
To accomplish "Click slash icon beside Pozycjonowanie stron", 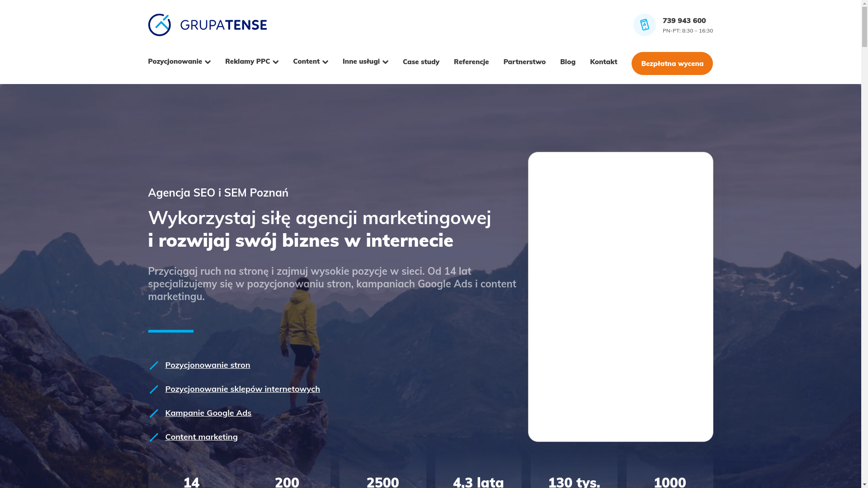I will click(154, 365).
